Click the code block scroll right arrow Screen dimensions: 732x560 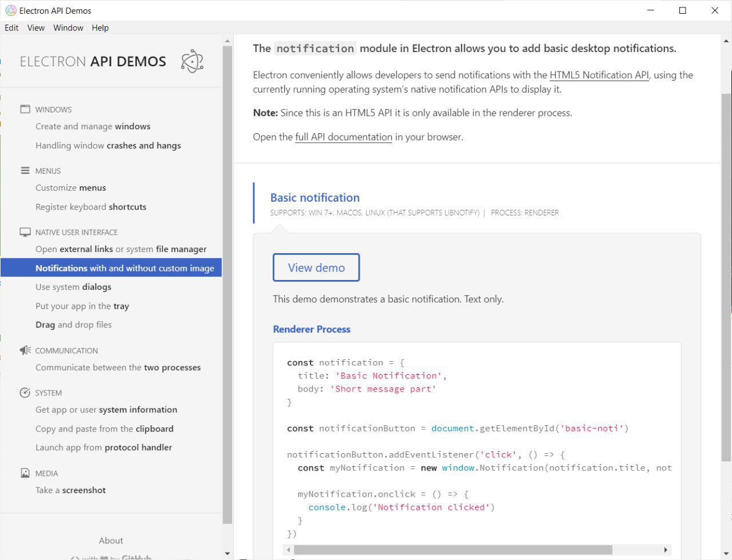coord(666,550)
